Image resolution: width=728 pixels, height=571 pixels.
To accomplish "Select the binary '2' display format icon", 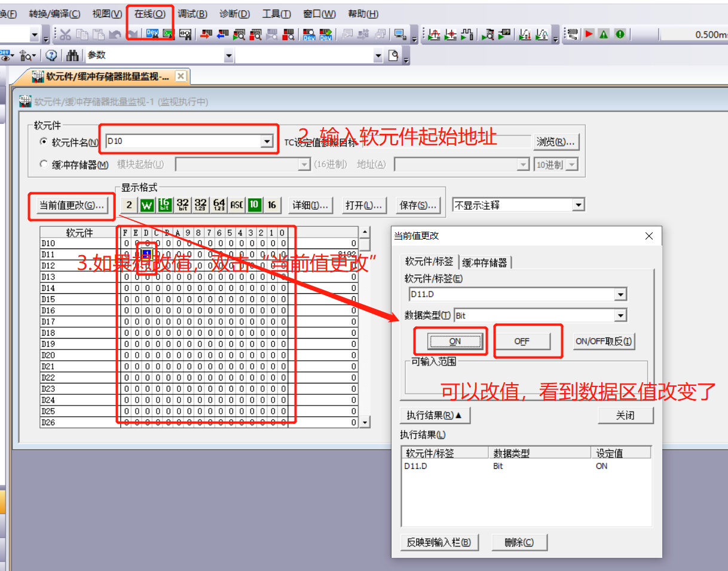I will [129, 205].
